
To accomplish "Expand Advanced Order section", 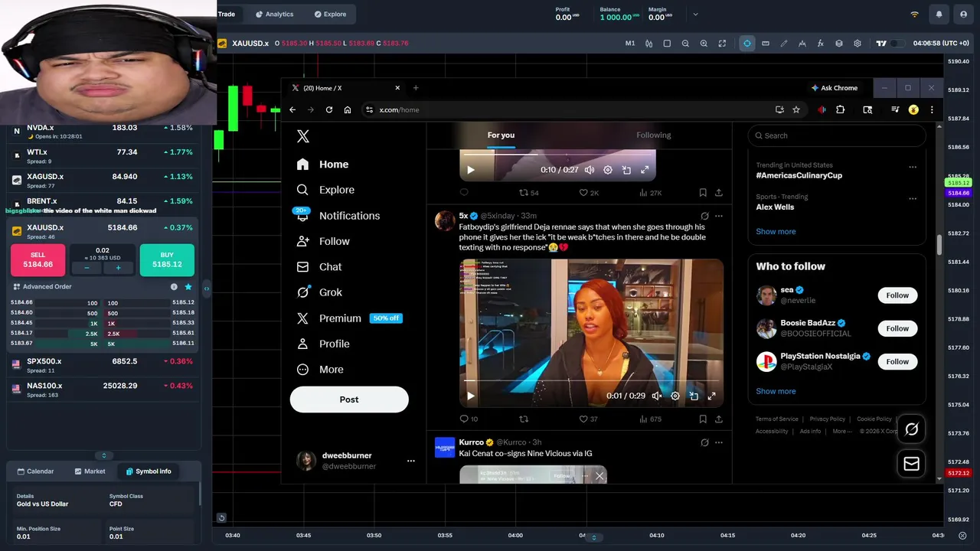I will (43, 287).
